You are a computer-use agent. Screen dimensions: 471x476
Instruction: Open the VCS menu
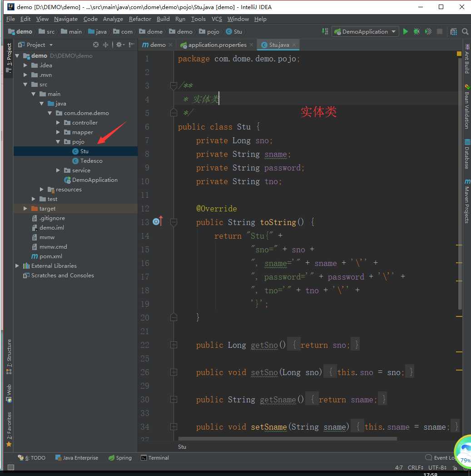pos(217,19)
